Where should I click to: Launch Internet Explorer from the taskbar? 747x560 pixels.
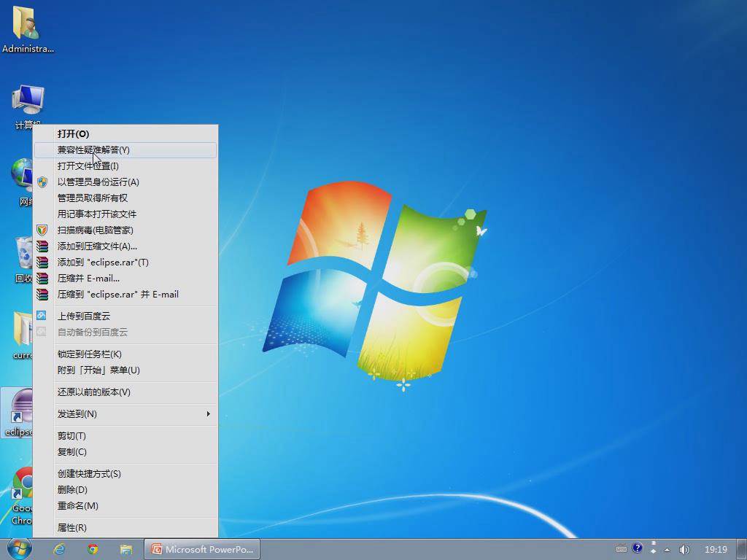click(60, 549)
